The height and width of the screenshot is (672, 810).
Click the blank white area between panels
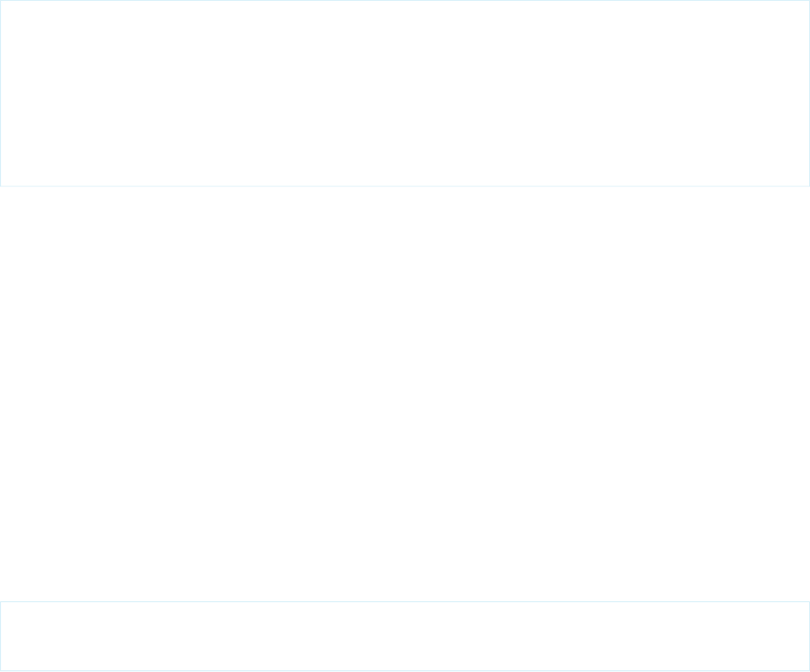pyautogui.click(x=405, y=391)
